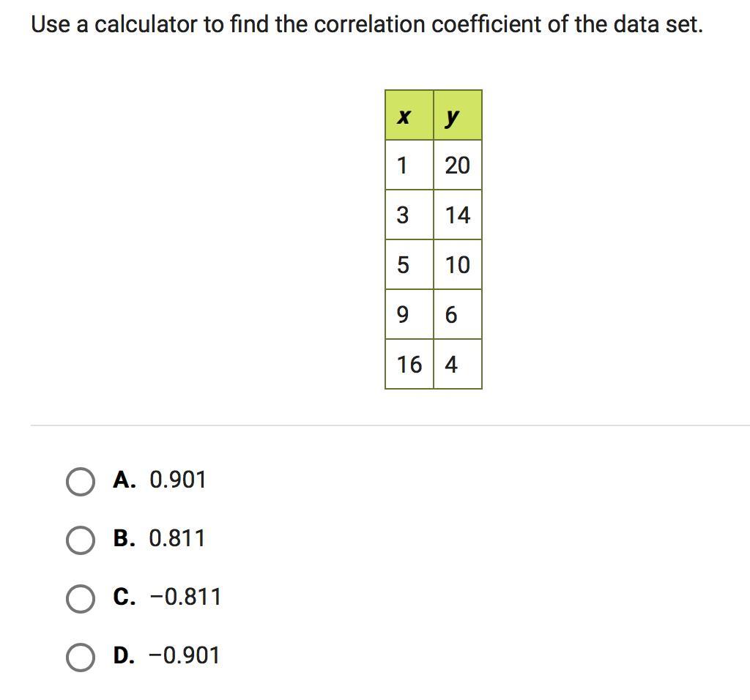Select radio button for answer A
The height and width of the screenshot is (700, 750).
(x=80, y=482)
